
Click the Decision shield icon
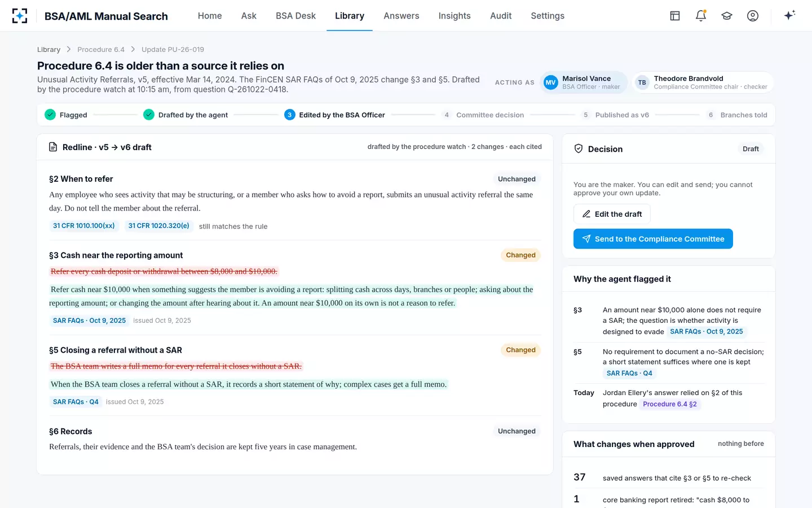pos(579,148)
